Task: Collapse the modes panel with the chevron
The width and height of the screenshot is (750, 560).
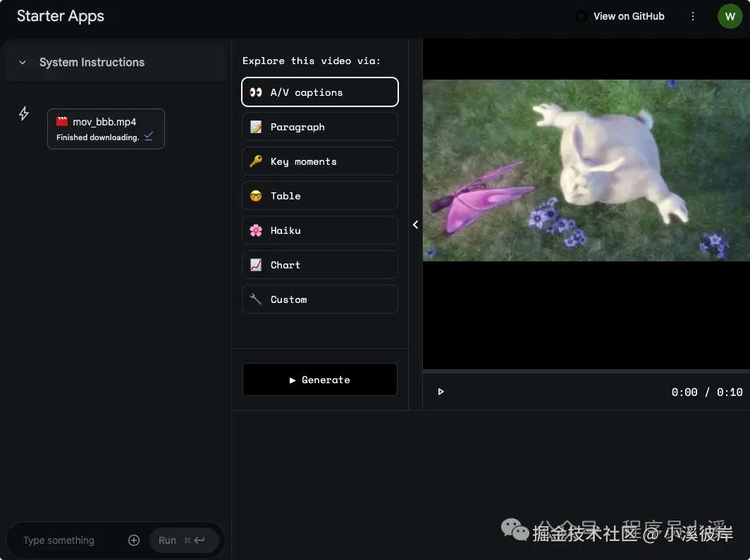Action: (415, 224)
